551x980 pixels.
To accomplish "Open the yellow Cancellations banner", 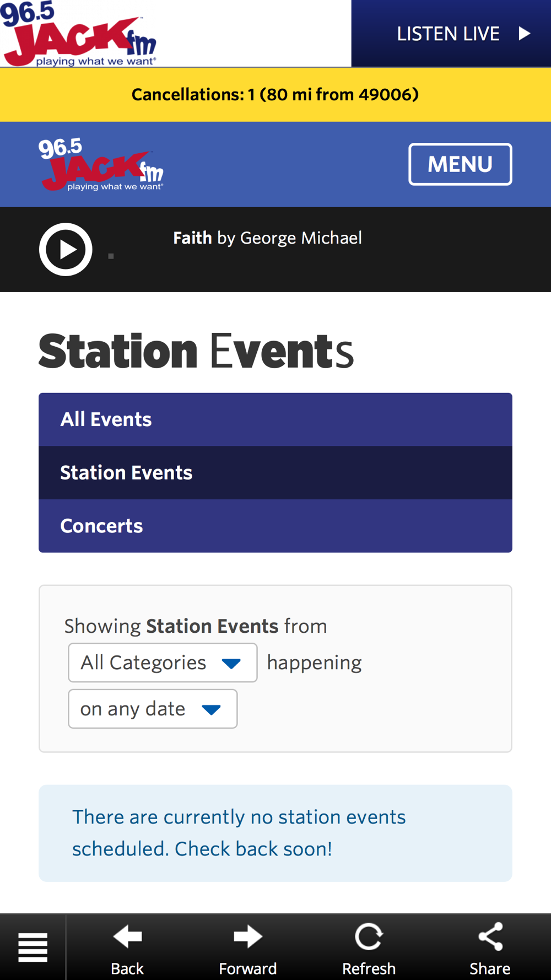I will pyautogui.click(x=275, y=95).
